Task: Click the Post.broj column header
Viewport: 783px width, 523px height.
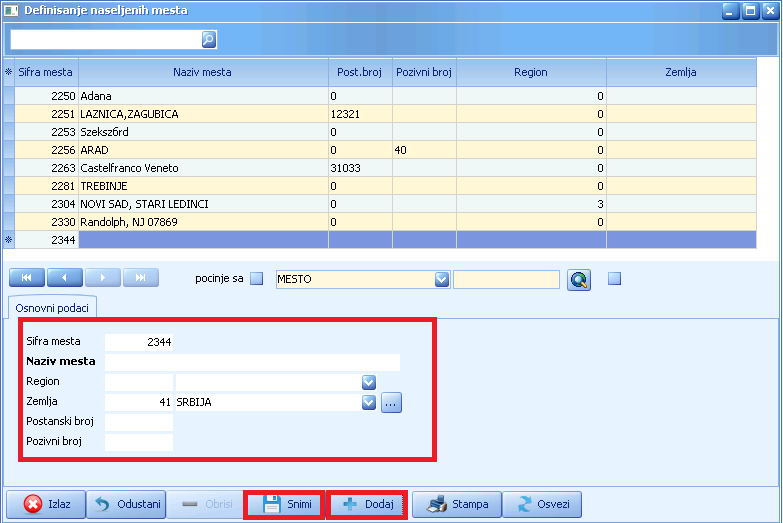Action: [361, 72]
